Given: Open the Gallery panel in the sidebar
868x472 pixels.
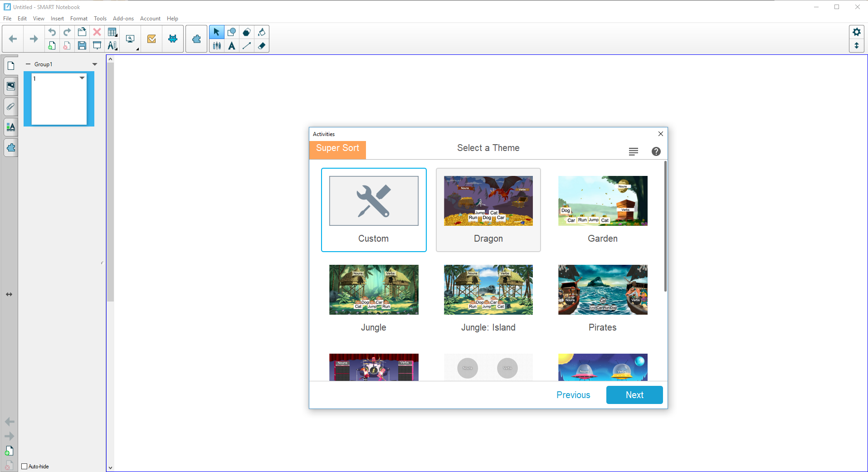Looking at the screenshot, I should point(10,86).
